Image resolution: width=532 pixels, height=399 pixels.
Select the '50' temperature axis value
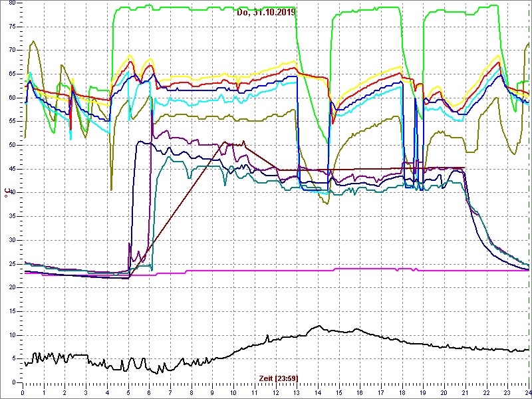13,145
